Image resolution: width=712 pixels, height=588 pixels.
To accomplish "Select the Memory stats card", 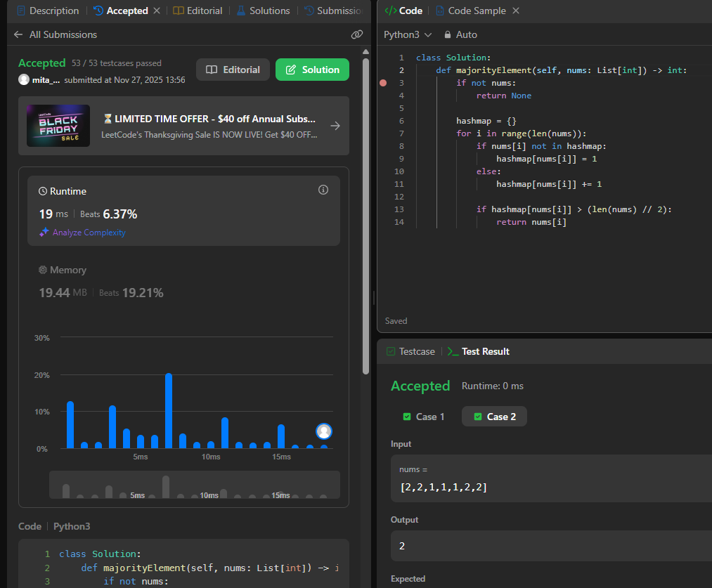I will [183, 282].
